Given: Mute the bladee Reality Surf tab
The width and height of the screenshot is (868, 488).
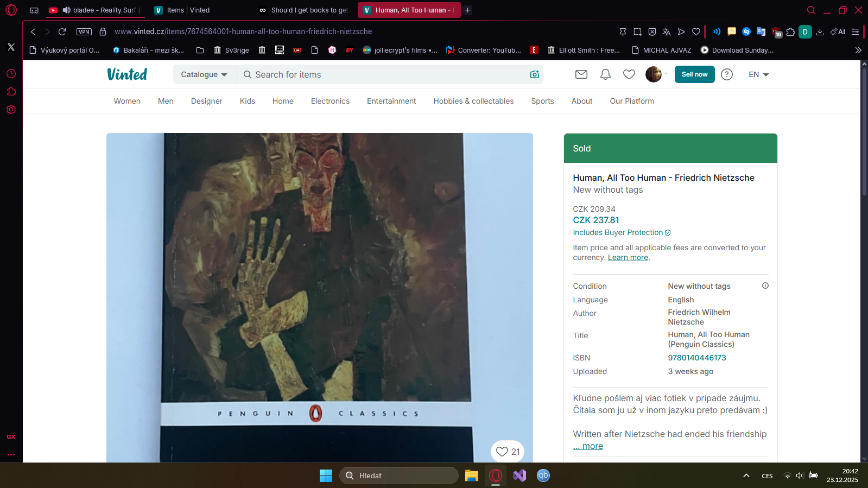Looking at the screenshot, I should [67, 10].
